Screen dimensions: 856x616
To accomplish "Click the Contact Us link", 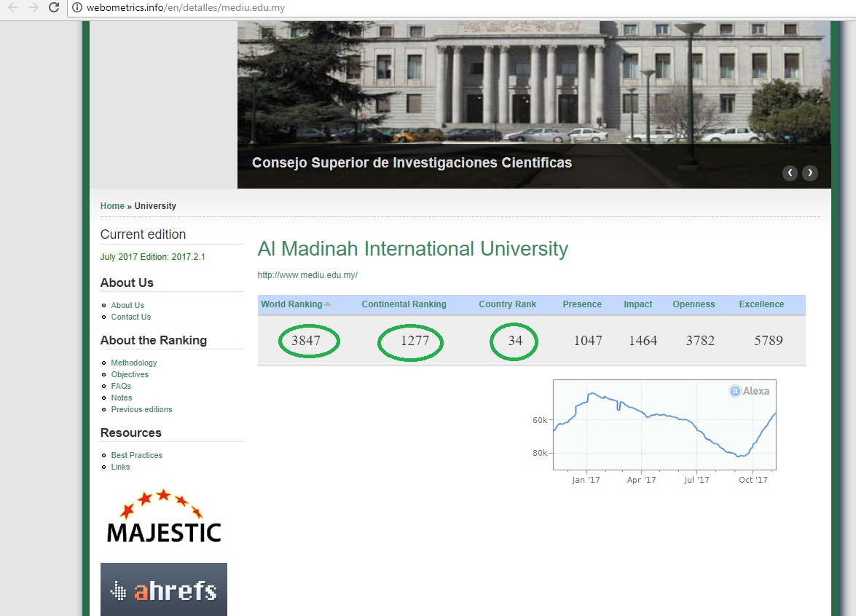I will [130, 317].
